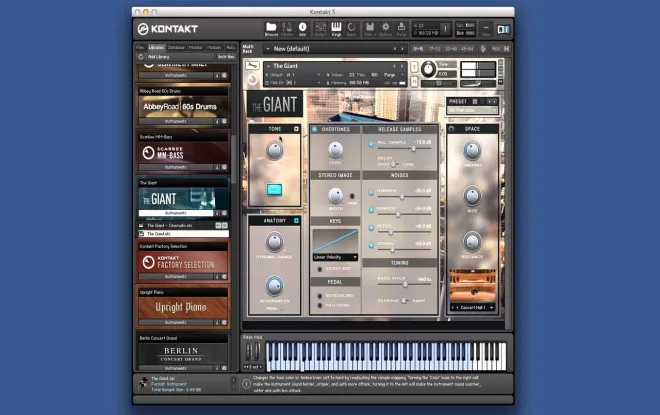Open the Output channel dropdown

[293, 75]
